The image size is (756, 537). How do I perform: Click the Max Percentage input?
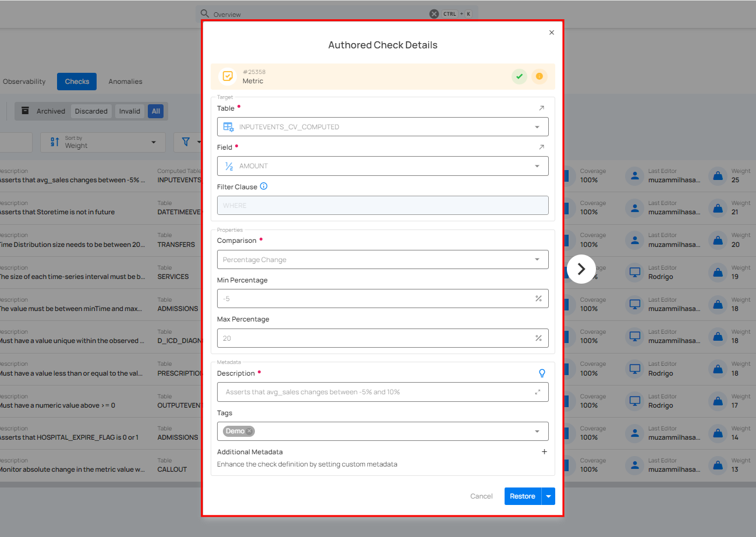383,338
